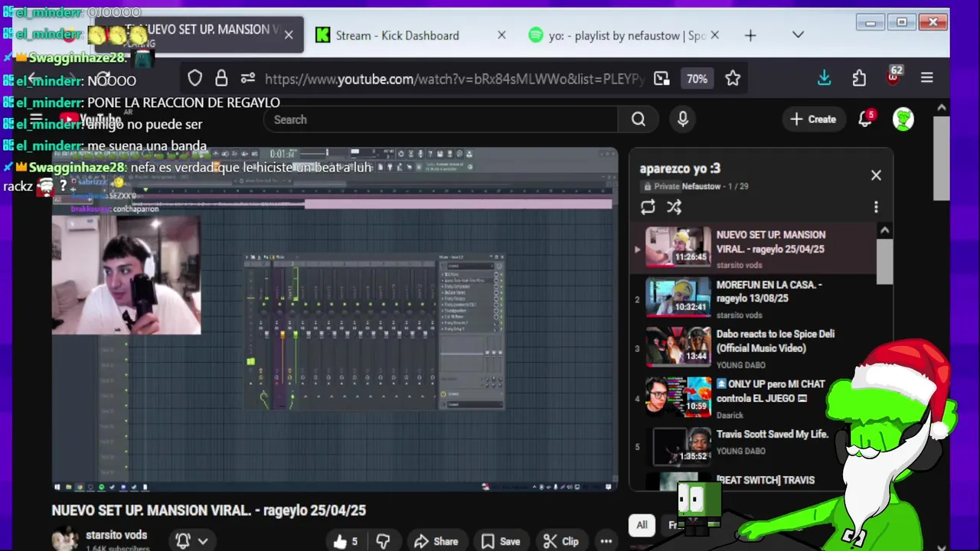980x551 pixels.
Task: Click the page vertical scrollbar thumb
Action: pyautogui.click(x=942, y=158)
